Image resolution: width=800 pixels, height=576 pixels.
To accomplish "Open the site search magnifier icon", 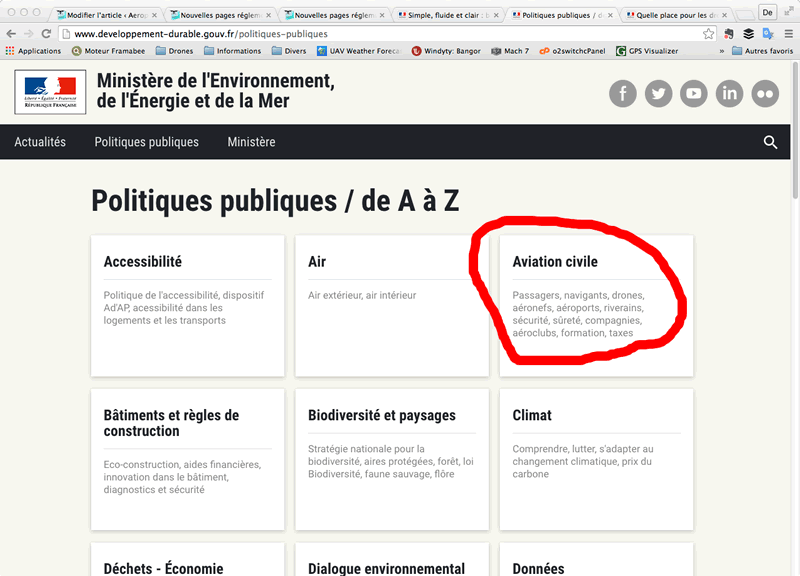I will (x=770, y=142).
